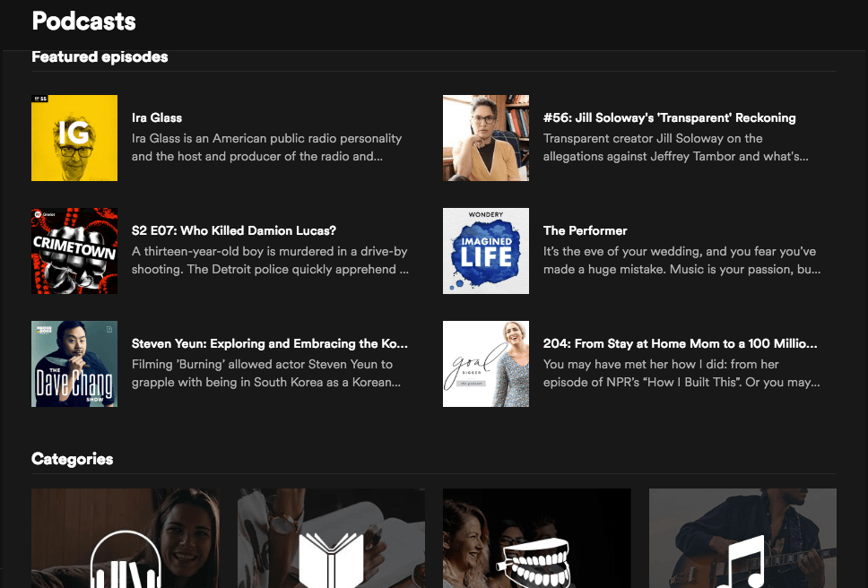The image size is (868, 588).
Task: Choose the music note category icon
Action: [742, 561]
